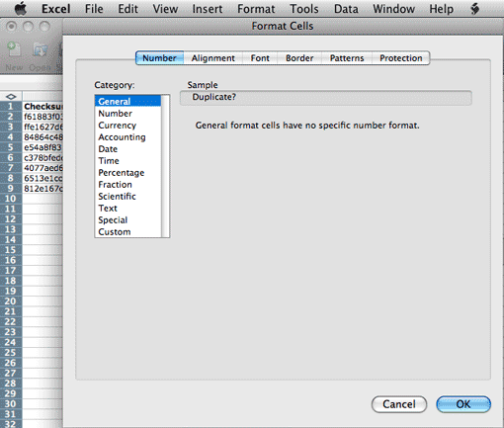Open the Apple menu icon
504x428 pixels.
coord(21,9)
